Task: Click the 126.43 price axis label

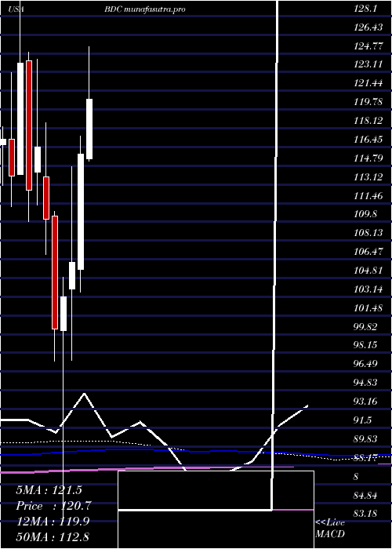Action: (368, 27)
